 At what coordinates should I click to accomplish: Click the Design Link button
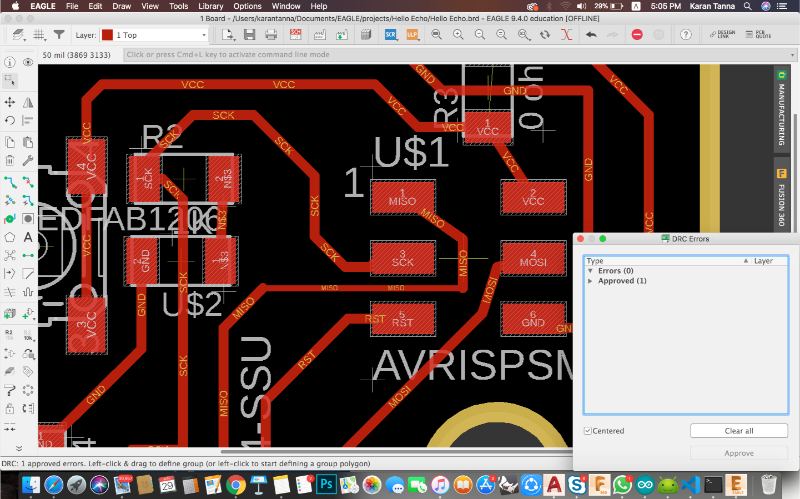[722, 35]
